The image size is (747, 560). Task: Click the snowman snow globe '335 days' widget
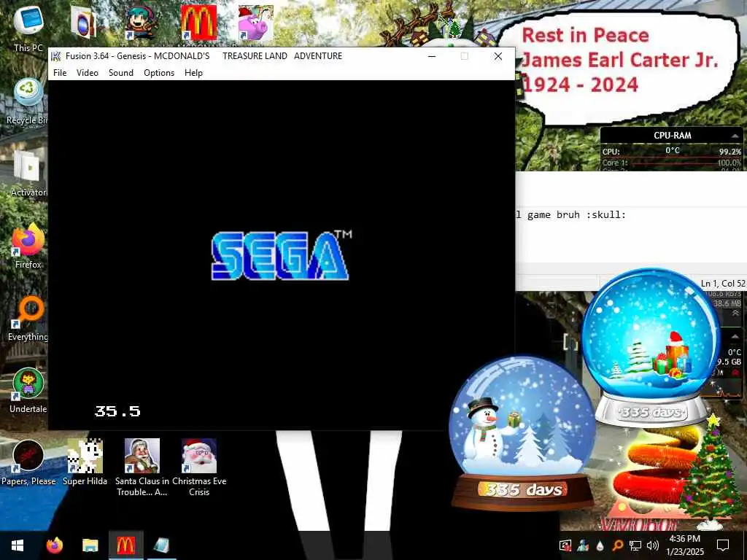pos(522,433)
